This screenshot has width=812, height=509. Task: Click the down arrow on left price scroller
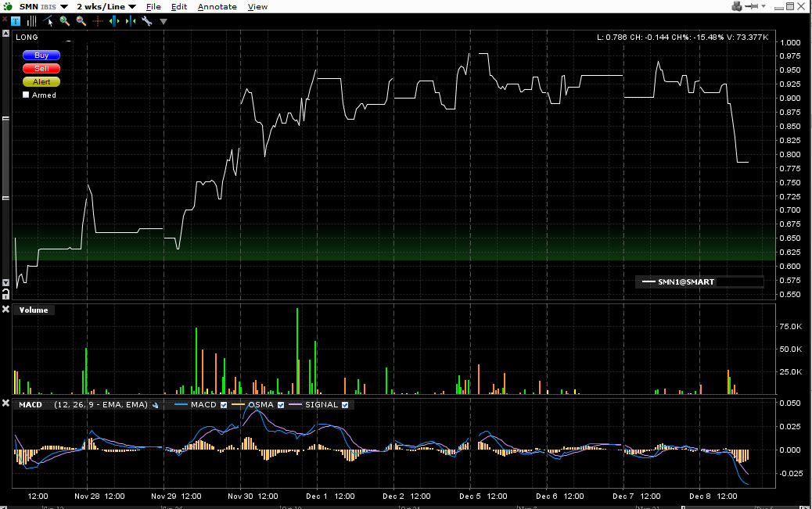[x=5, y=283]
